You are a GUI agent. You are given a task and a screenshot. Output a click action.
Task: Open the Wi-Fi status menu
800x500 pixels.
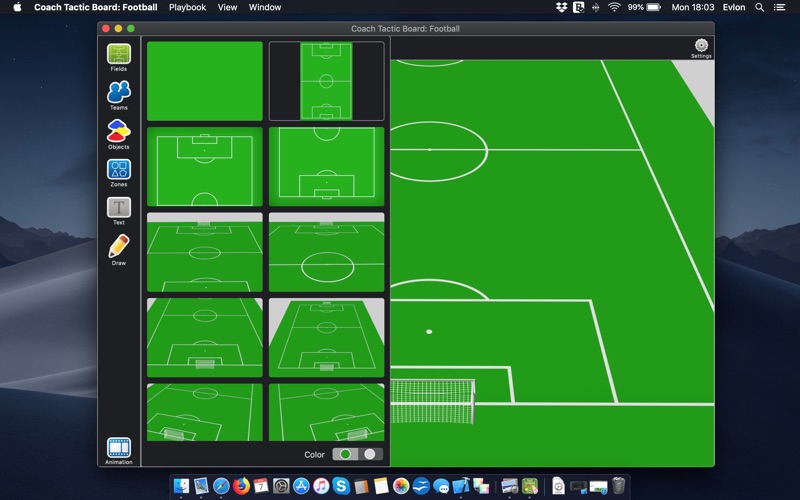click(614, 7)
